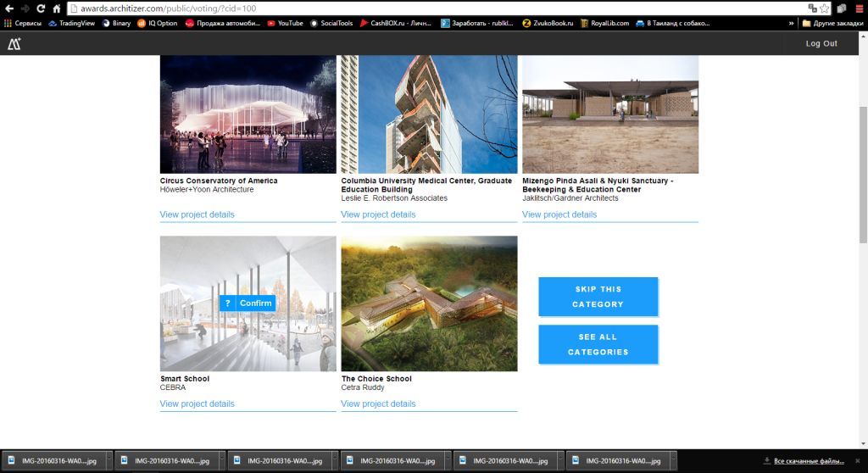The height and width of the screenshot is (473, 868).
Task: Click 'Circus Conservatory of America' title text
Action: click(x=219, y=181)
